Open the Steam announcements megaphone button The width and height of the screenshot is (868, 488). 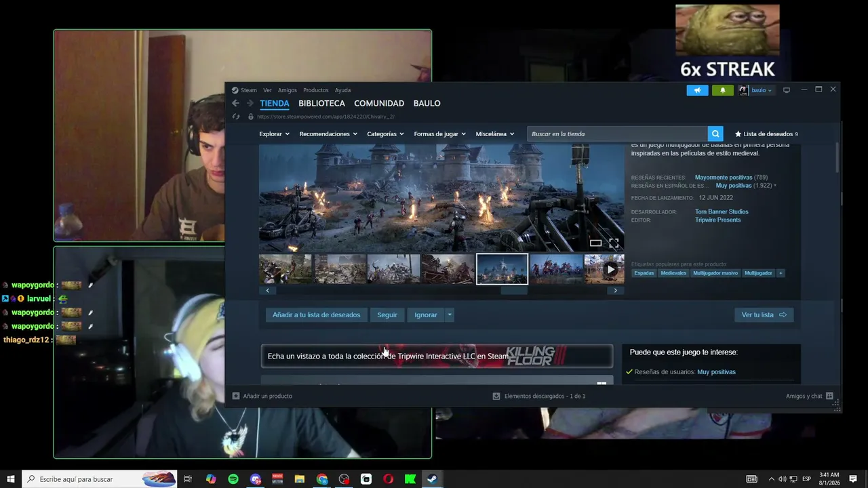697,90
